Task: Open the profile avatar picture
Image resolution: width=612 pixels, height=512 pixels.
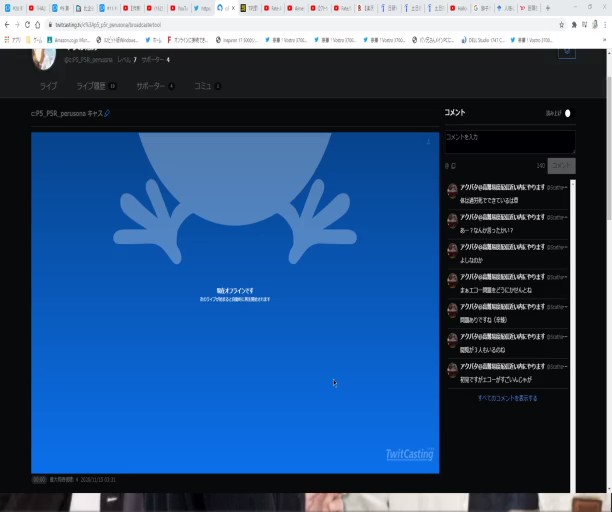Action: click(x=44, y=59)
